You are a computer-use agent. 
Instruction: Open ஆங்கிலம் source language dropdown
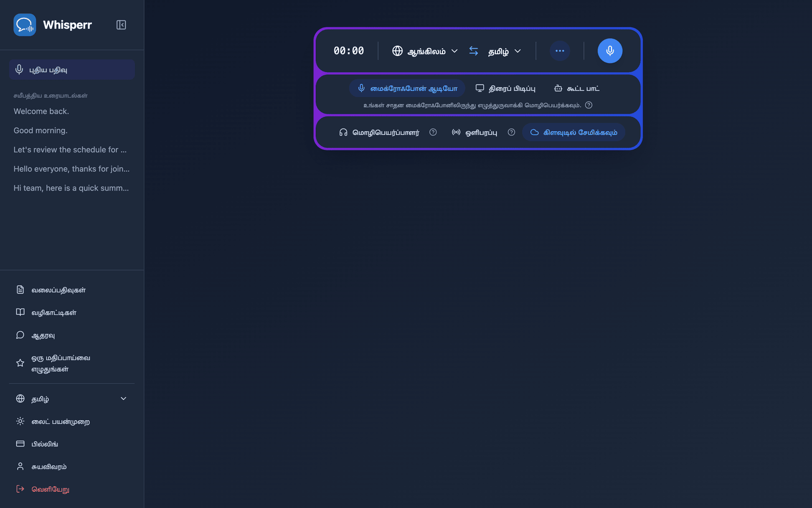pos(425,51)
